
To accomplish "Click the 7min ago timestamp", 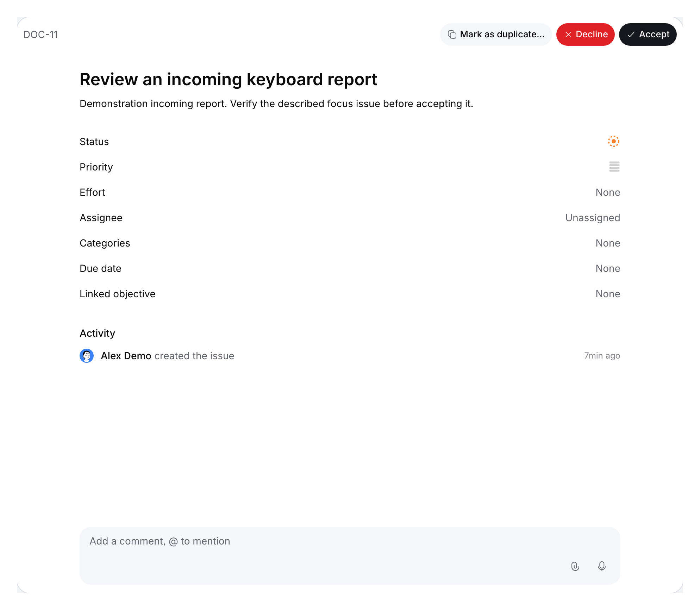I will coord(602,356).
